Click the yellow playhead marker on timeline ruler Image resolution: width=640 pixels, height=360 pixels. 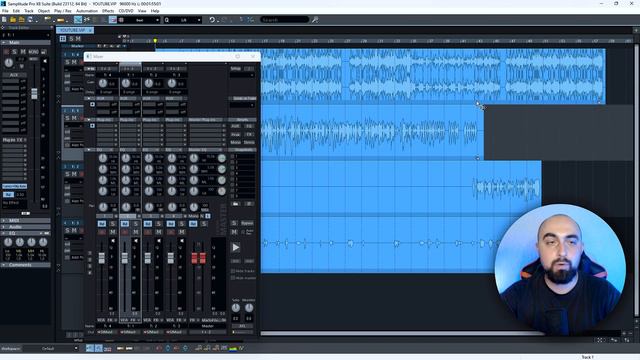[x=155, y=41]
